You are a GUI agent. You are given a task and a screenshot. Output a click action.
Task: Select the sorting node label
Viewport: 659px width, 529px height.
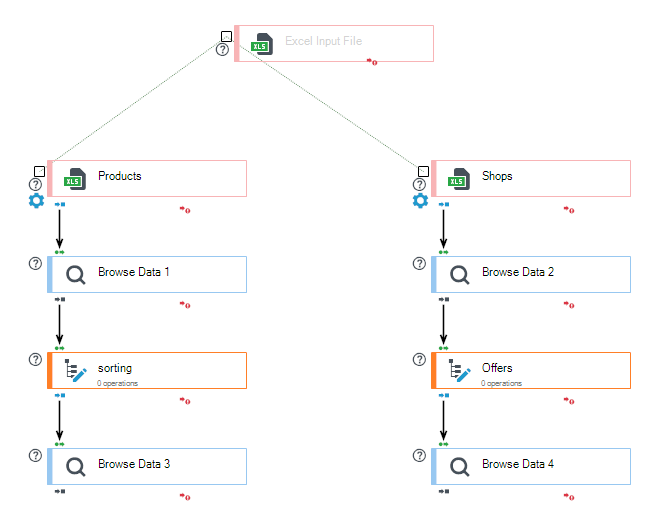[x=115, y=368]
